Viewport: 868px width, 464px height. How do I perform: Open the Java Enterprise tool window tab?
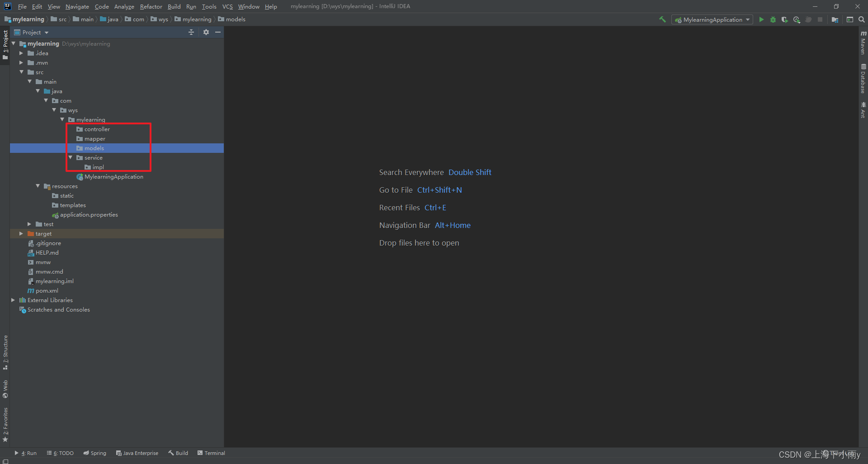(x=137, y=453)
